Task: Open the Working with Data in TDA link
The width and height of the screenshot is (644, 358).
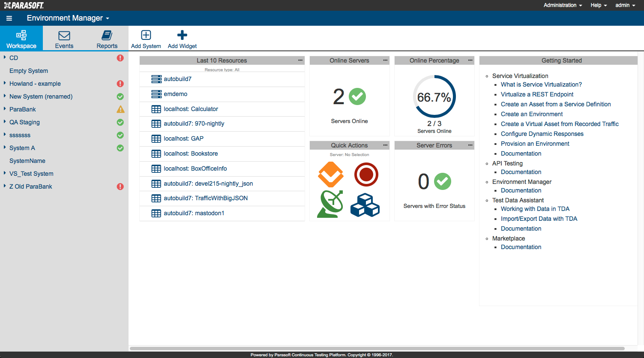Action: (x=535, y=209)
